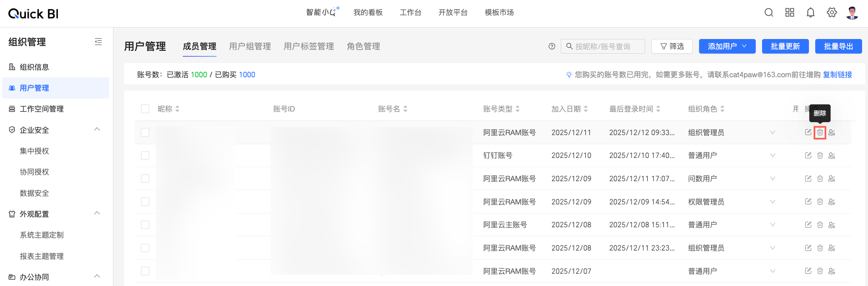Focus the 按昵称/账号查询 search field
Screen dimensions: 868x286
coord(603,46)
